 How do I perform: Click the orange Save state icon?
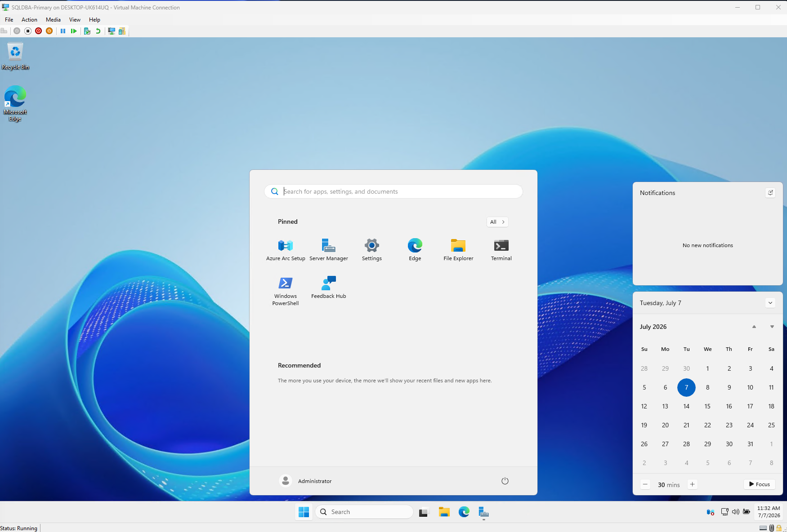pyautogui.click(x=49, y=31)
